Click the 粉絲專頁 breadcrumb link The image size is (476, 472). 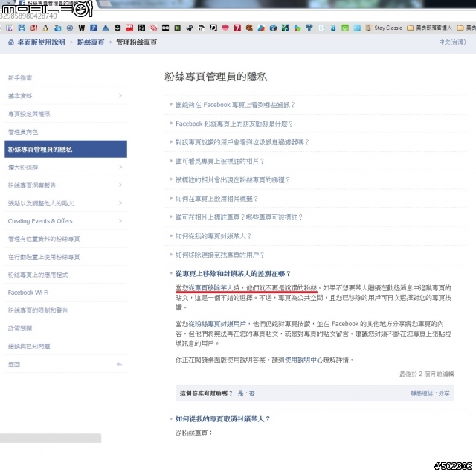point(91,42)
